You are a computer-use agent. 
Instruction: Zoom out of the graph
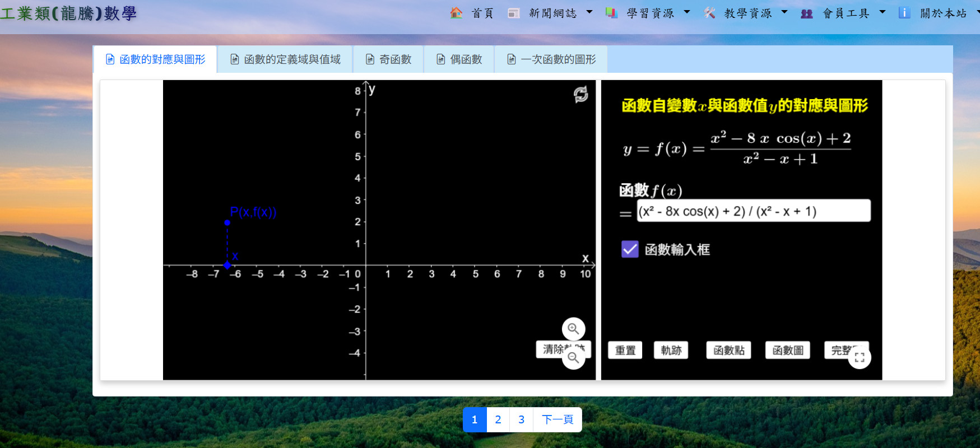(x=573, y=358)
